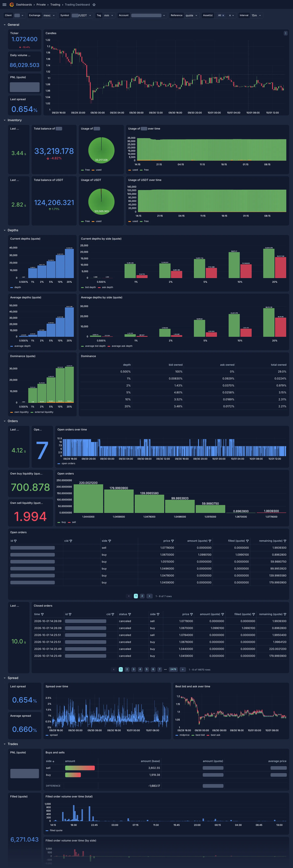This screenshot has width=293, height=868.
Task: Remove the 'All' chip from Asset(s)
Action: [x=223, y=15]
